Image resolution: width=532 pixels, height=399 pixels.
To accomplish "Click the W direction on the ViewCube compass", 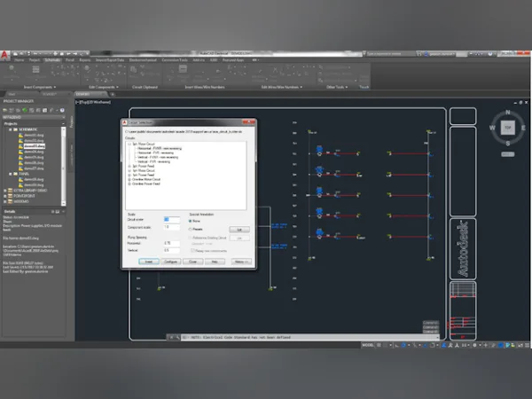I will (x=492, y=128).
